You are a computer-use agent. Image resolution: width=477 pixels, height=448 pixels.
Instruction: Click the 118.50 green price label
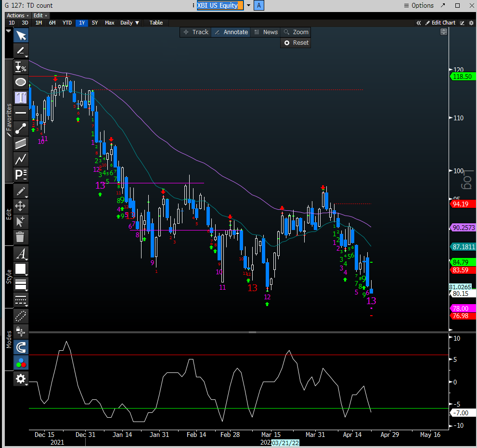tap(463, 77)
